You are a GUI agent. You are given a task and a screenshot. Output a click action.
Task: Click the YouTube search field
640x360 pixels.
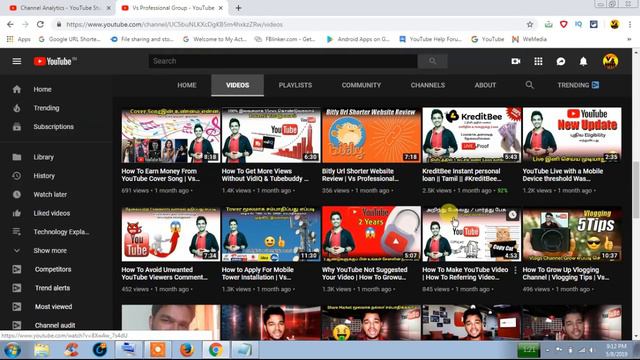click(283, 61)
